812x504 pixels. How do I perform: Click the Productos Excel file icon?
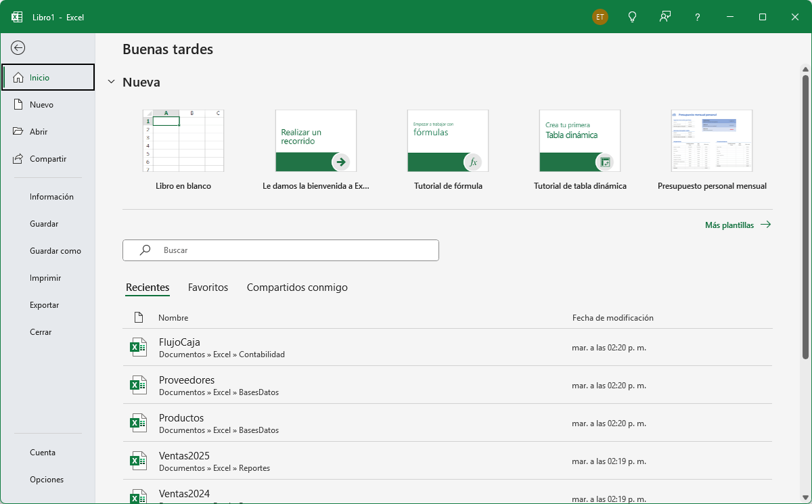(138, 423)
